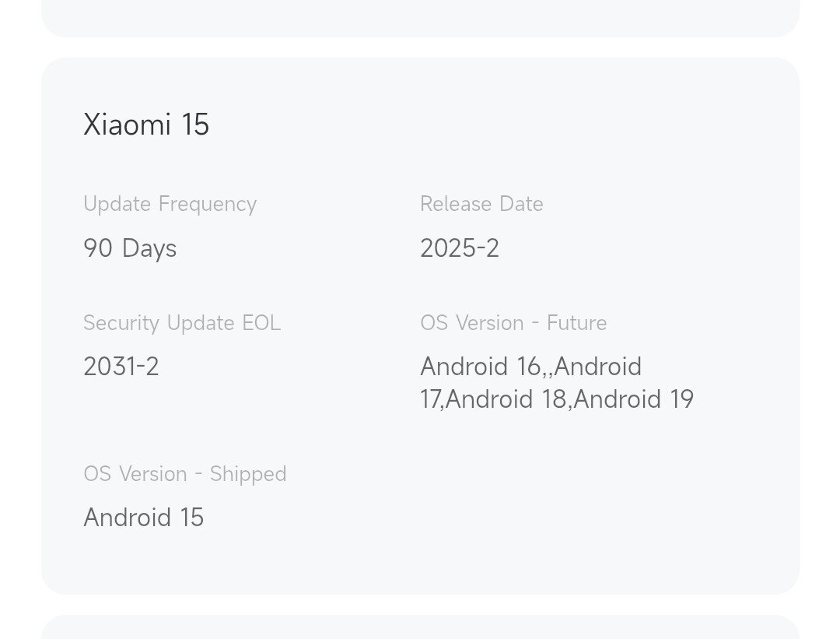Image resolution: width=840 pixels, height=639 pixels.
Task: Click the 90 Days value
Action: click(x=130, y=248)
